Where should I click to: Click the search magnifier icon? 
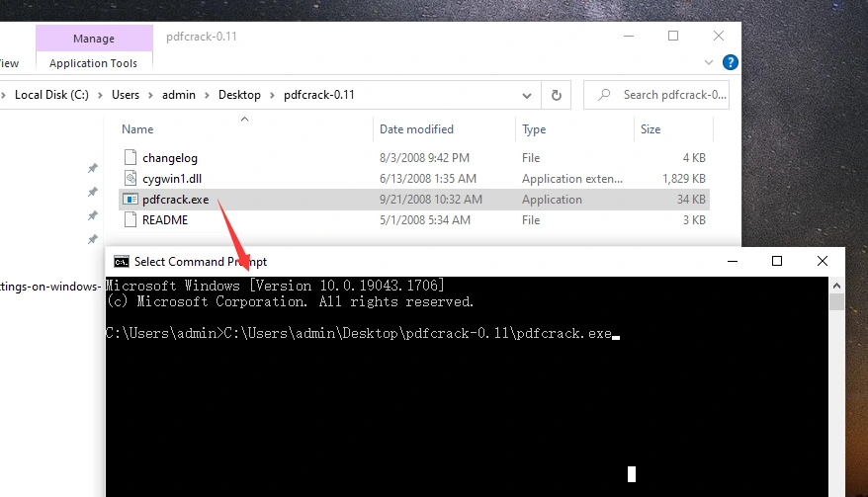coord(604,95)
